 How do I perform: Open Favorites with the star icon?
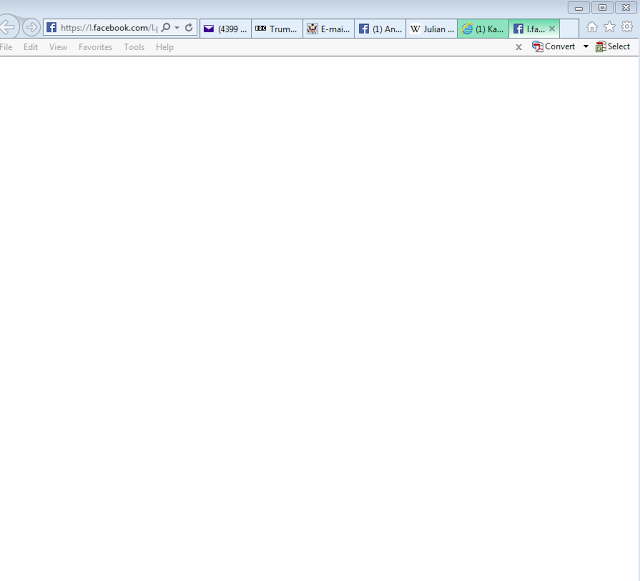[x=609, y=27]
